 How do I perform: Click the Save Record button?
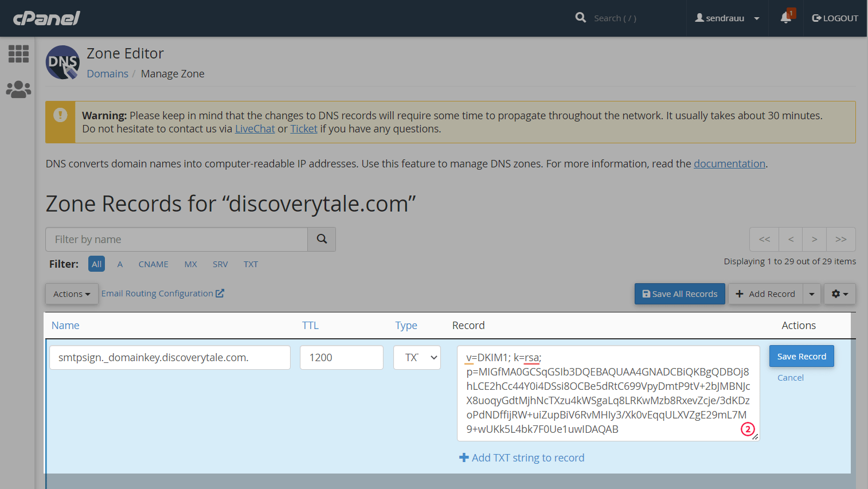(801, 357)
